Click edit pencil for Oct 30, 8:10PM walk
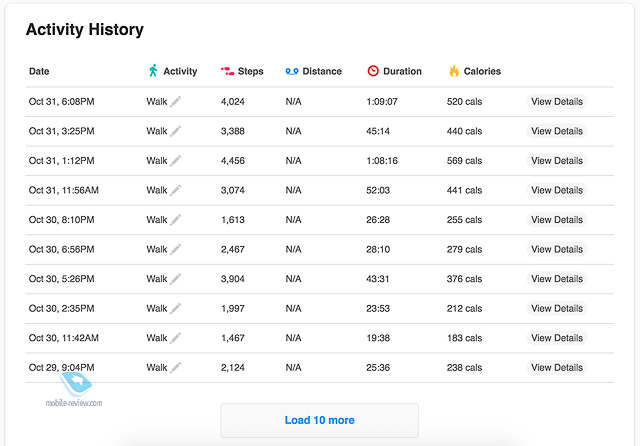Viewport: 640px width, 446px height. (x=176, y=220)
